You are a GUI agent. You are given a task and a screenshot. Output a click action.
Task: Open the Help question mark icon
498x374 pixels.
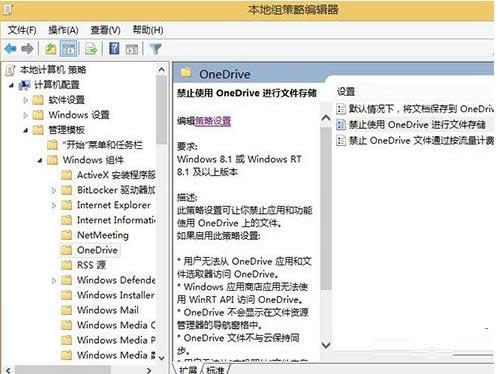[x=114, y=49]
